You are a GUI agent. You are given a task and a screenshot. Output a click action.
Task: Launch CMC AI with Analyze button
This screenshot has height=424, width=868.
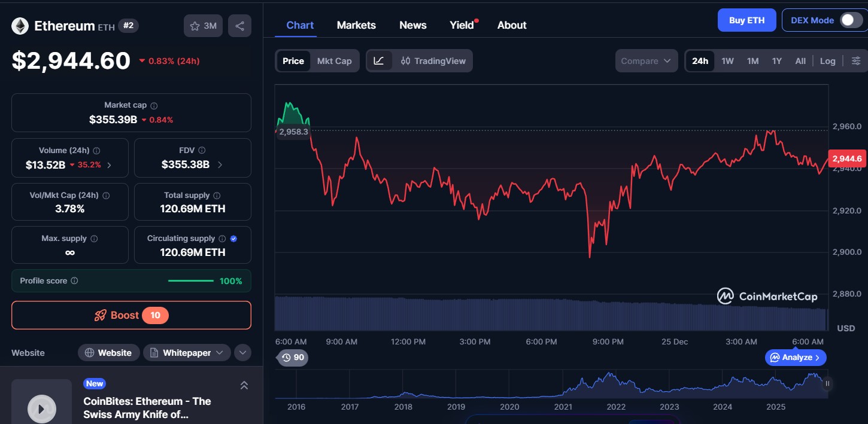pos(796,357)
